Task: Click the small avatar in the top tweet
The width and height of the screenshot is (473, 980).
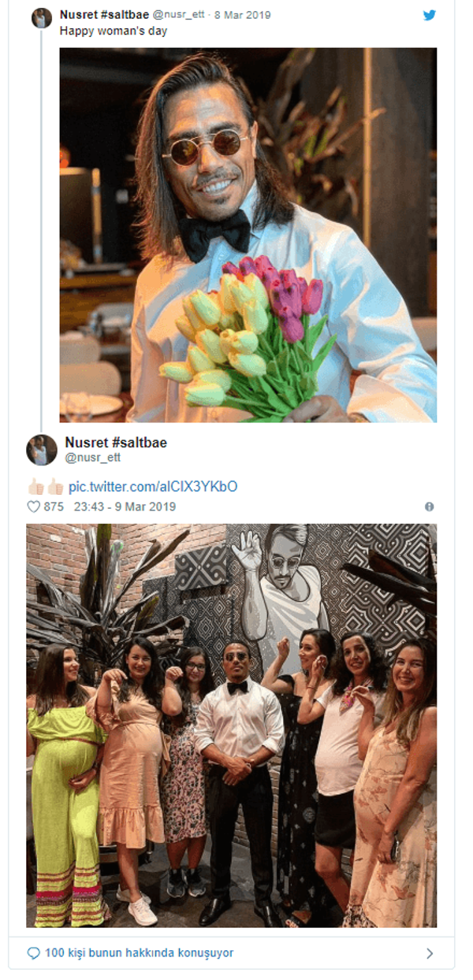Action: pos(42,18)
